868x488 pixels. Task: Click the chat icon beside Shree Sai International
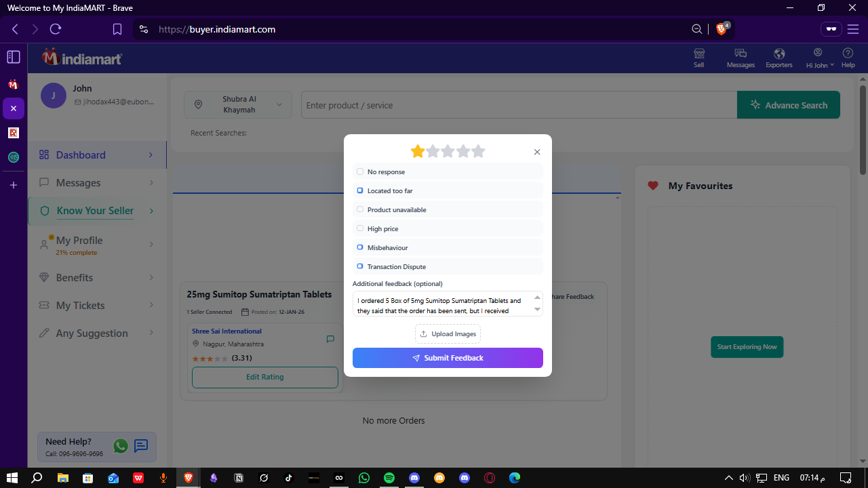pos(330,339)
